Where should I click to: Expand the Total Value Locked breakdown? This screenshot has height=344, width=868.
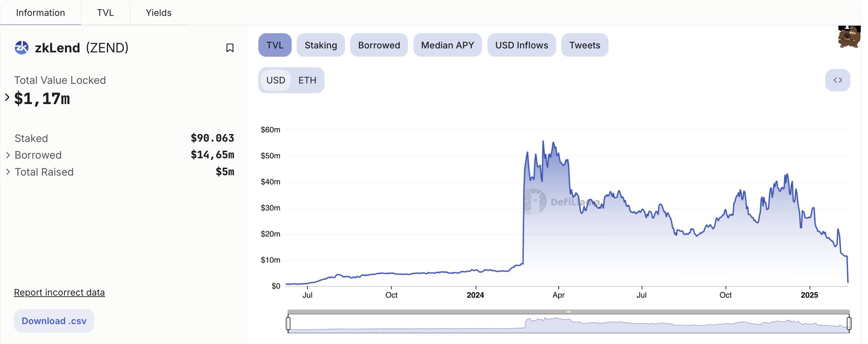pos(7,97)
